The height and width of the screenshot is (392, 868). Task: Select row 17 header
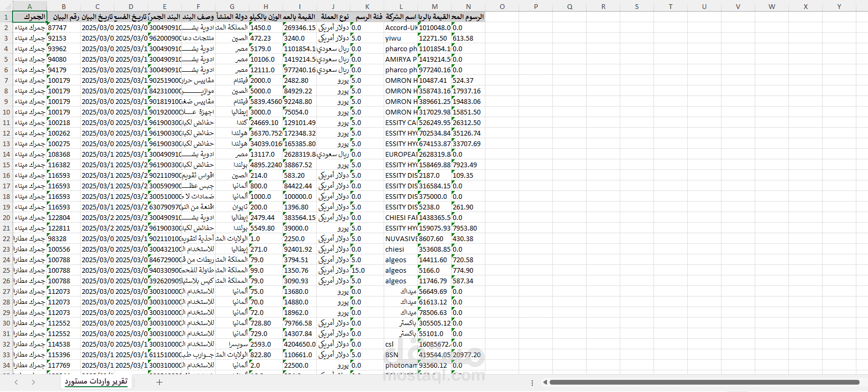(6, 186)
